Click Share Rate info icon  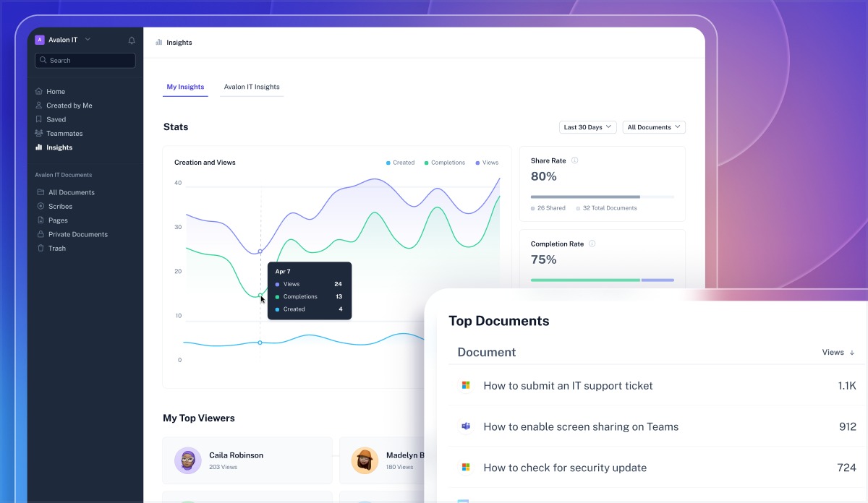574,160
